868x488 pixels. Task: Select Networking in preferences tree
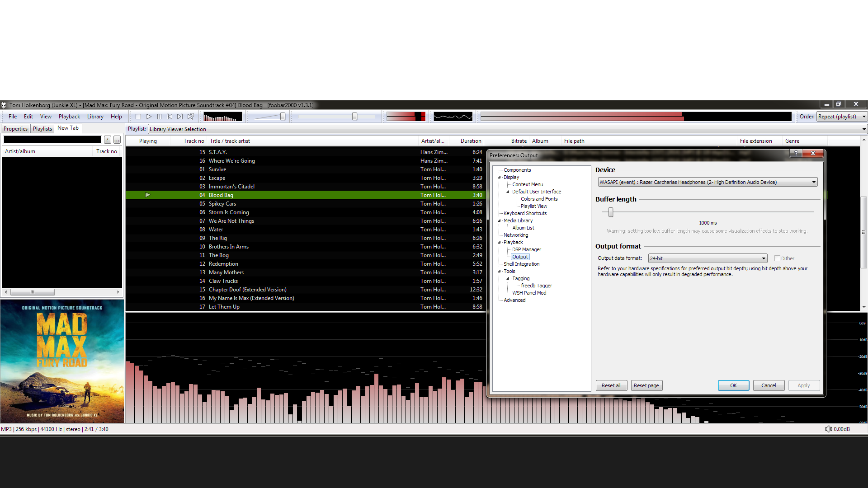coord(516,235)
